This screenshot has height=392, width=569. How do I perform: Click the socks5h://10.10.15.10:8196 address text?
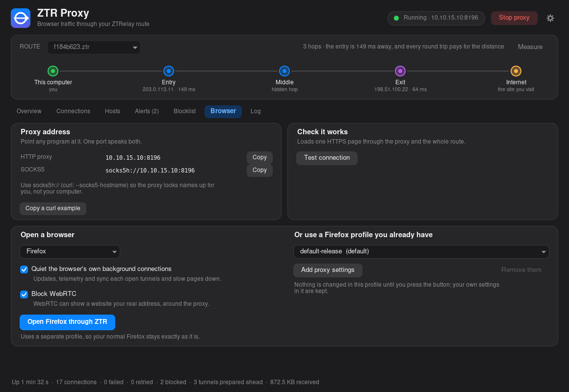(x=150, y=171)
